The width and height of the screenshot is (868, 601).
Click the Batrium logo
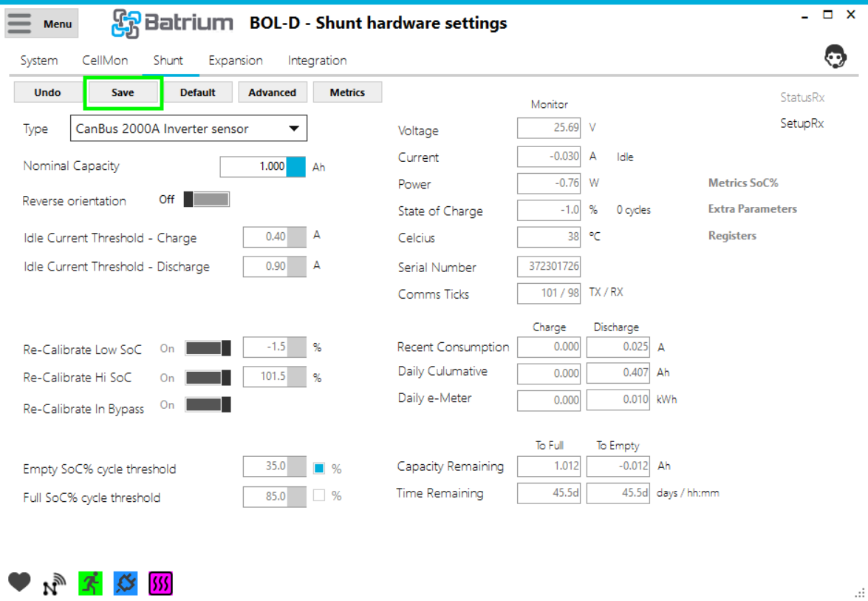(172, 24)
